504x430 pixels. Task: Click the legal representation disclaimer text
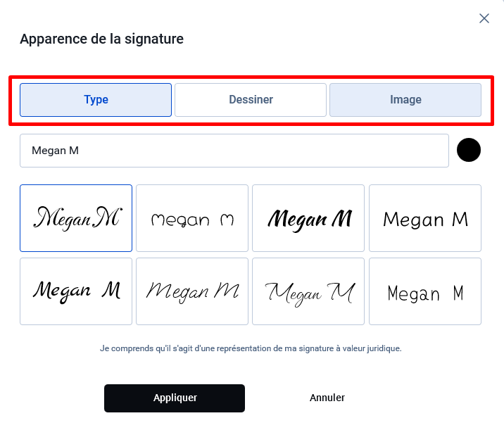point(251,348)
